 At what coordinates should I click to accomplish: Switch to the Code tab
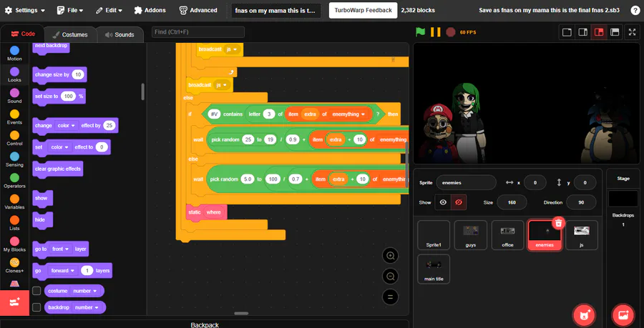click(x=23, y=34)
